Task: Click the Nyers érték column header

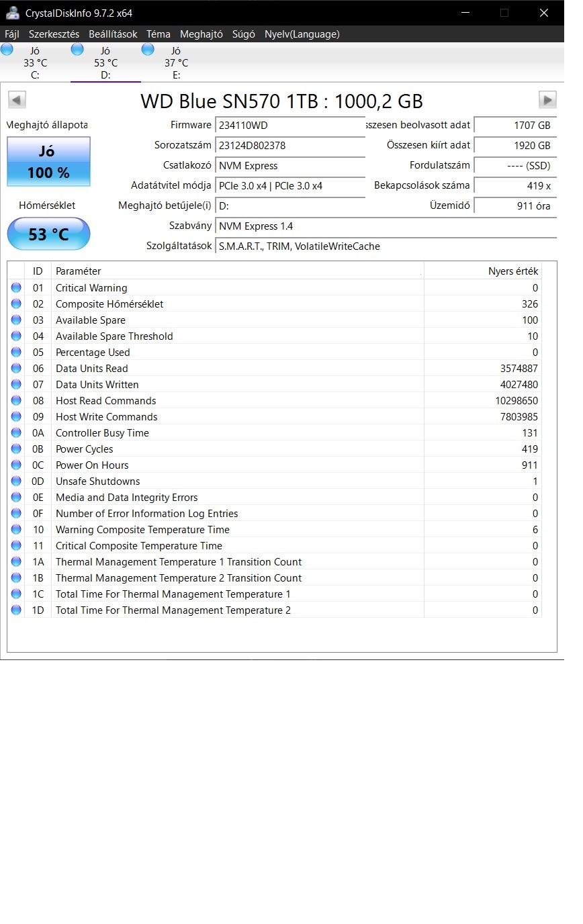Action: pyautogui.click(x=483, y=271)
